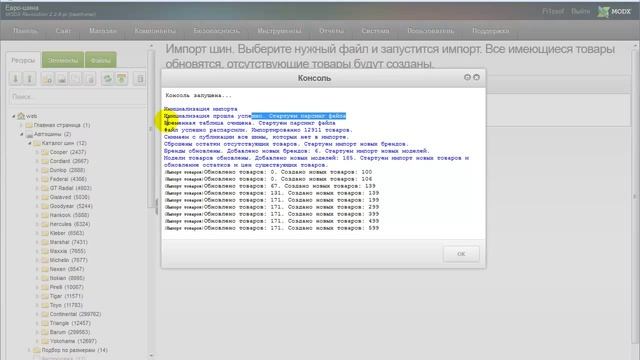The height and width of the screenshot is (360, 640).
Task: Open the Сайт menu
Action: point(63,31)
